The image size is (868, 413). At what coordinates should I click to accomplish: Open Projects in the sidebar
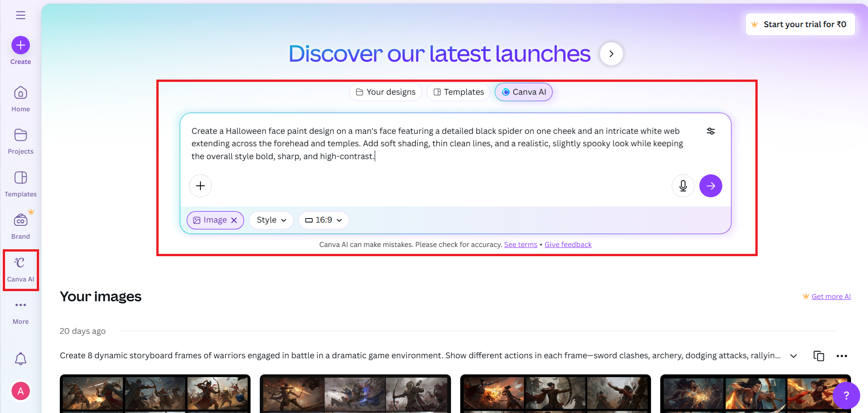[x=21, y=141]
